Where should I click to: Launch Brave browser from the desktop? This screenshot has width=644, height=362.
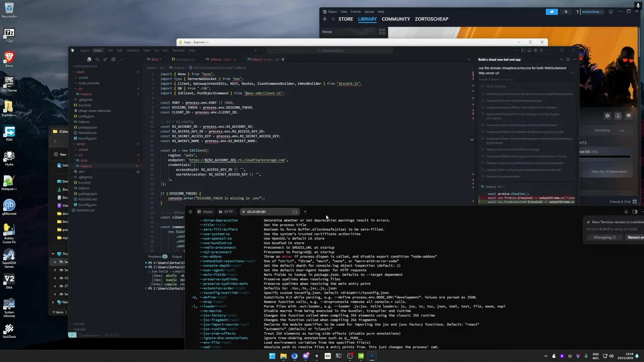(x=9, y=59)
